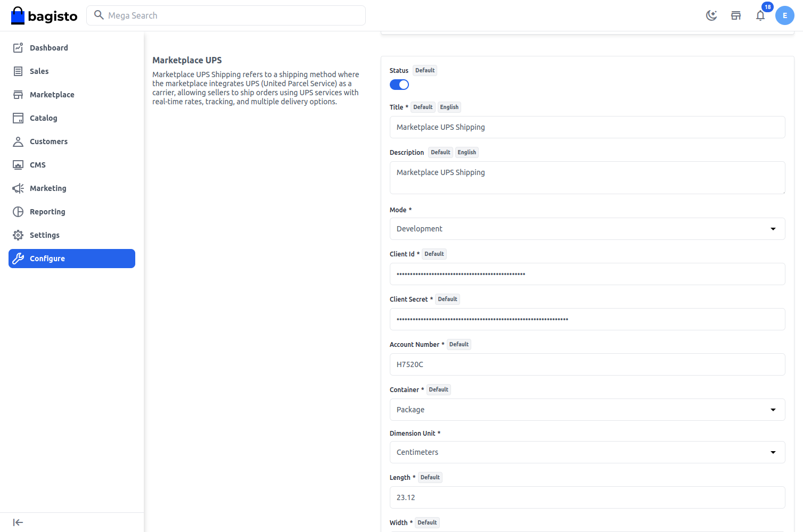
Task: Open Reporting menu item
Action: [72, 212]
